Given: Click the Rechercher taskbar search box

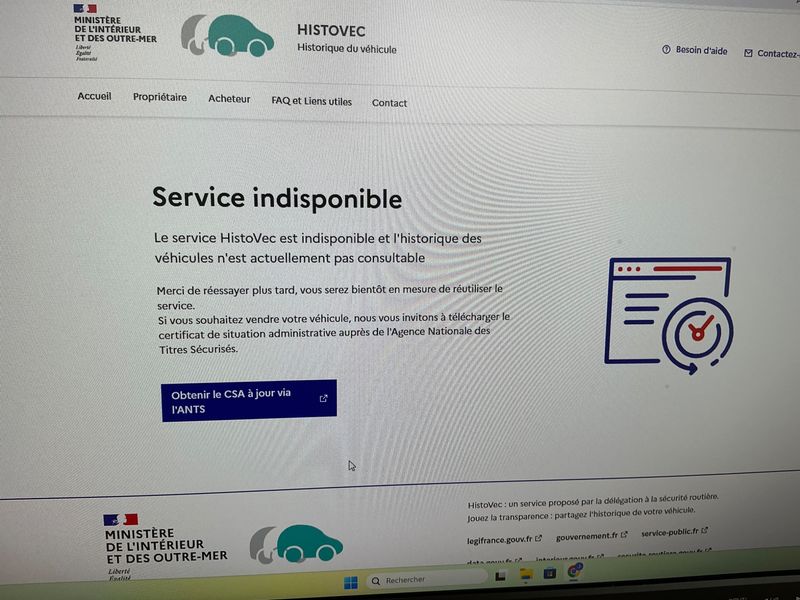Looking at the screenshot, I should tap(427, 580).
